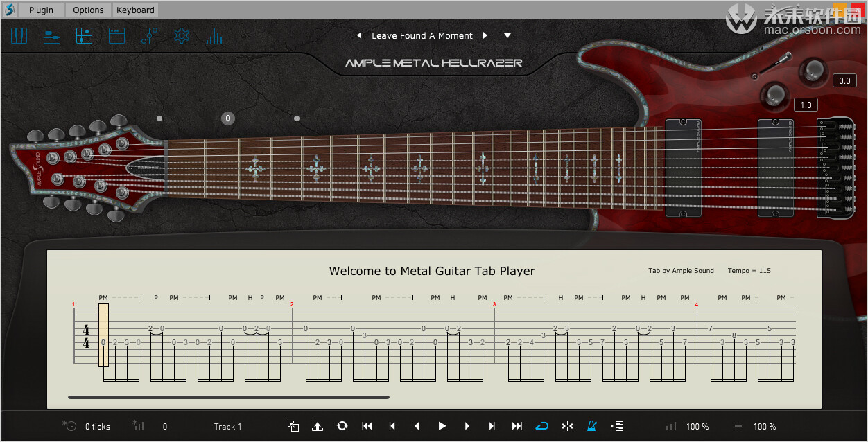
Task: Open the strummer sliders panel icon
Action: point(51,35)
